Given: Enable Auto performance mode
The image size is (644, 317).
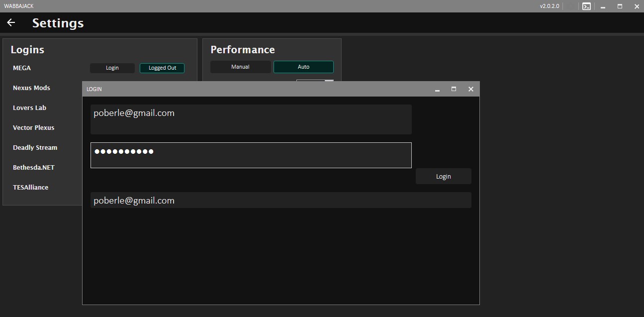Looking at the screenshot, I should [303, 66].
